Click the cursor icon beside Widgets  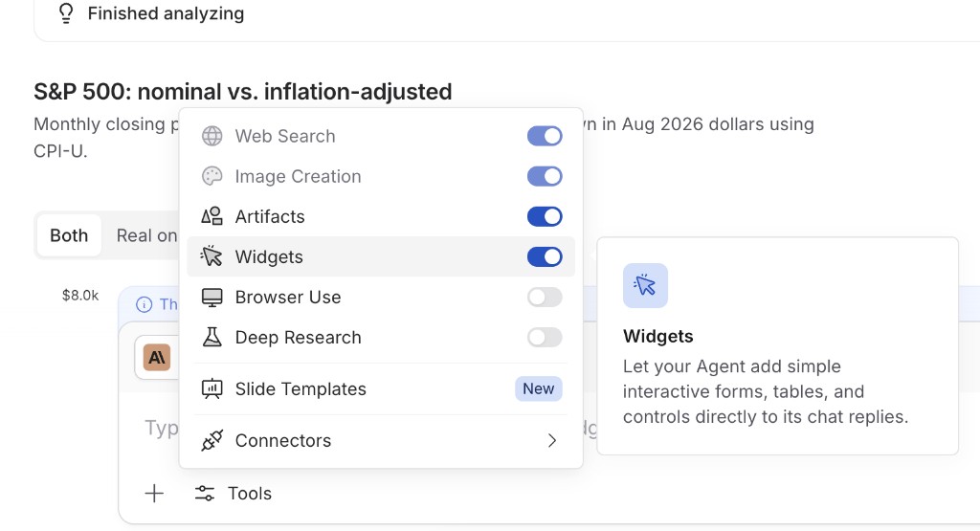[212, 256]
